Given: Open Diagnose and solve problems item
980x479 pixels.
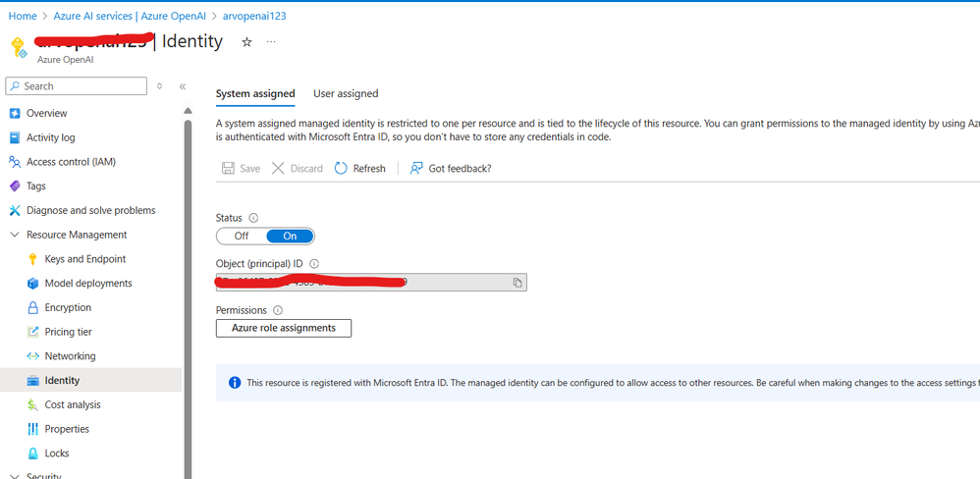Looking at the screenshot, I should [x=90, y=210].
